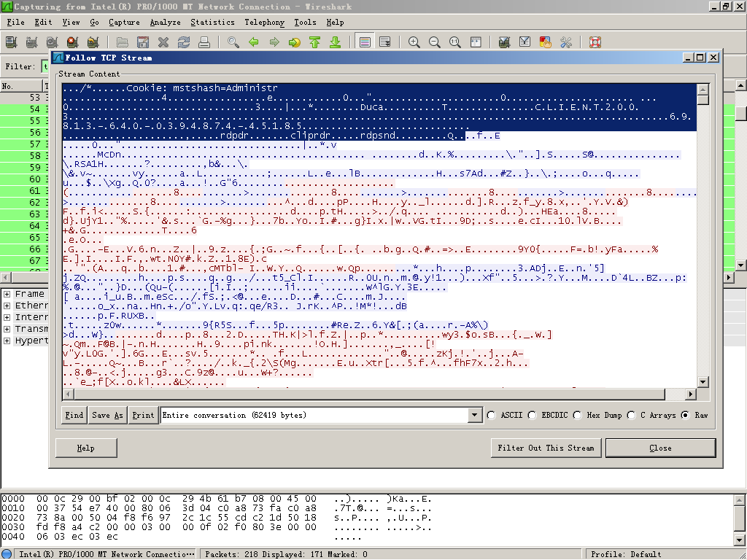Expand the Hypertext tree node
Screen dimensions: 747x560
(7, 341)
